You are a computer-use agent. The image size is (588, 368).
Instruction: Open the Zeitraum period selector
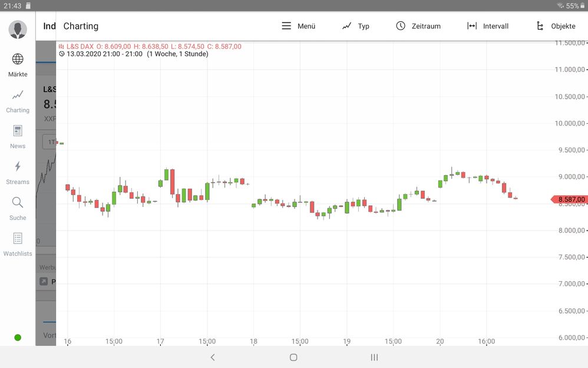pos(401,26)
